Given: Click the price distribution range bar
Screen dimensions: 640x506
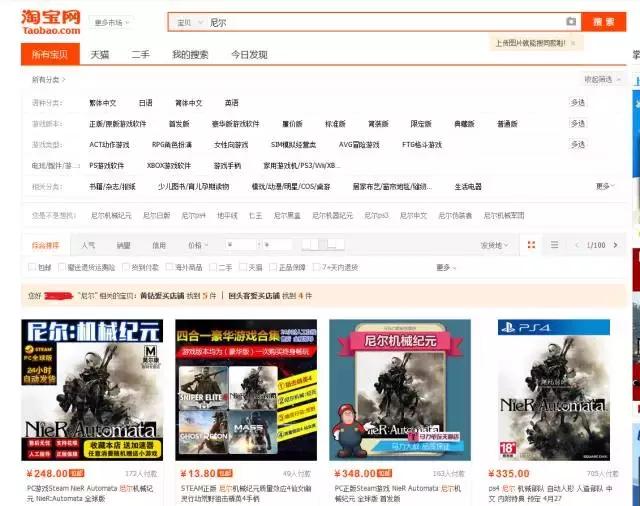Looking at the screenshot, I should coord(323,244).
